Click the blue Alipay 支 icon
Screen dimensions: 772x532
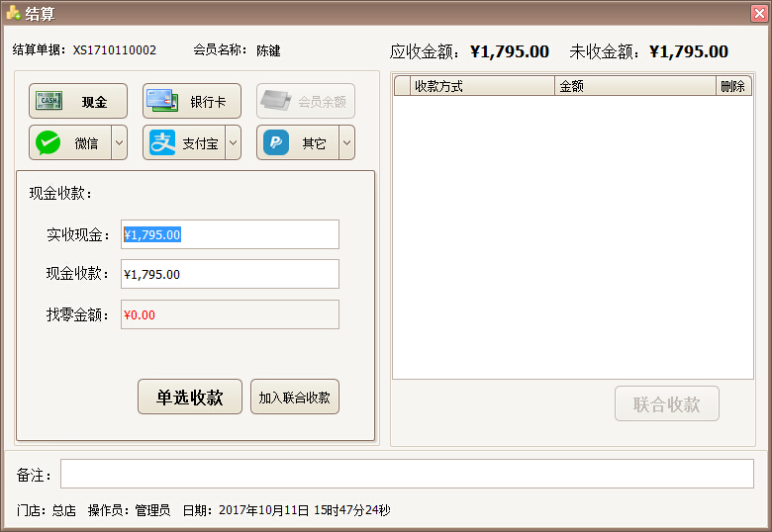(162, 142)
